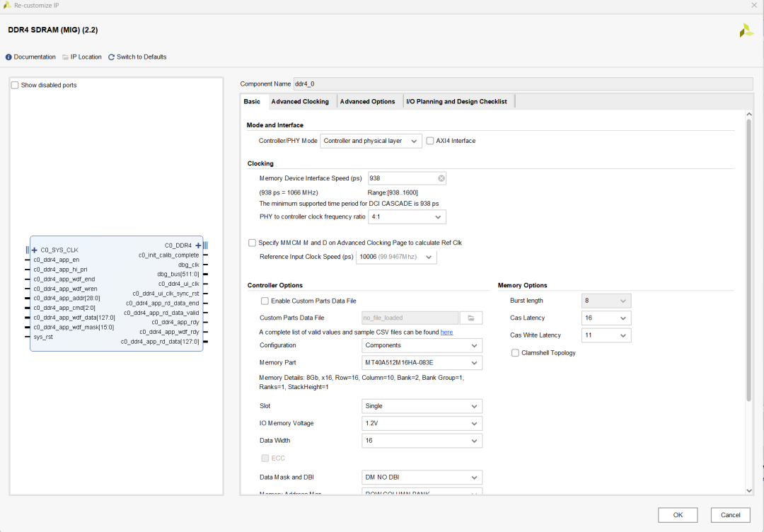Click the c0_ddr4_app_hi_pri port label
Viewport: 764px width, 532px height.
60,270
